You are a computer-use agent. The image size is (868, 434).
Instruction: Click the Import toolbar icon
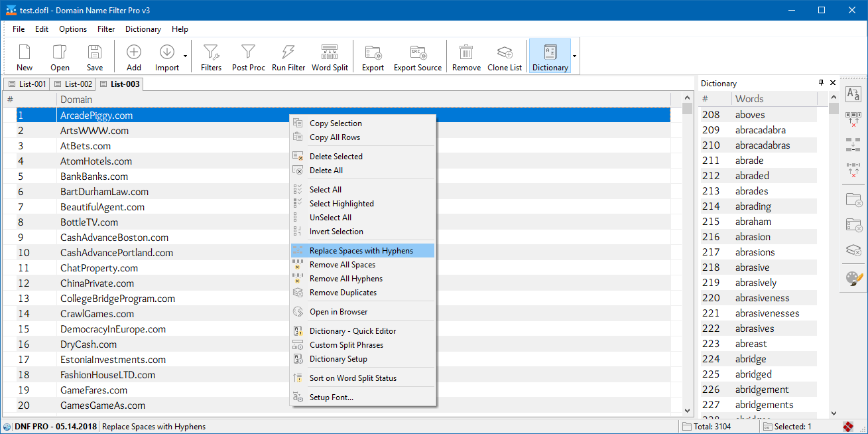click(167, 57)
